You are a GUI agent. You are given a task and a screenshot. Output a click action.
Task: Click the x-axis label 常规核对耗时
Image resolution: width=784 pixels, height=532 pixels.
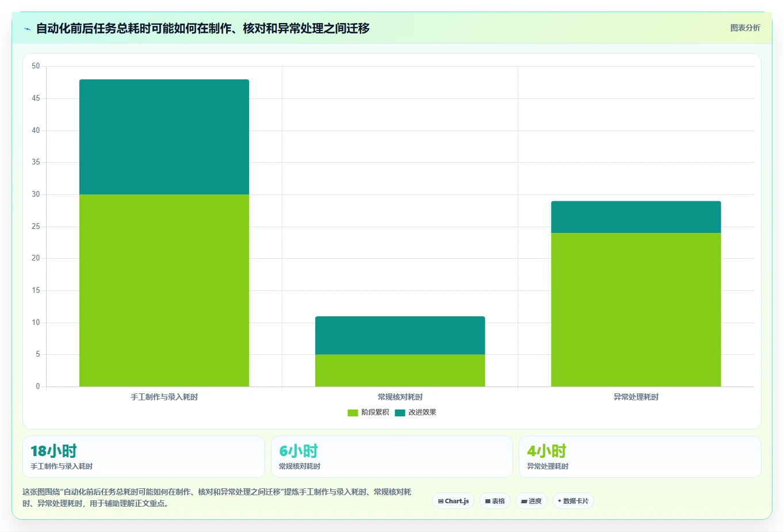click(x=400, y=397)
